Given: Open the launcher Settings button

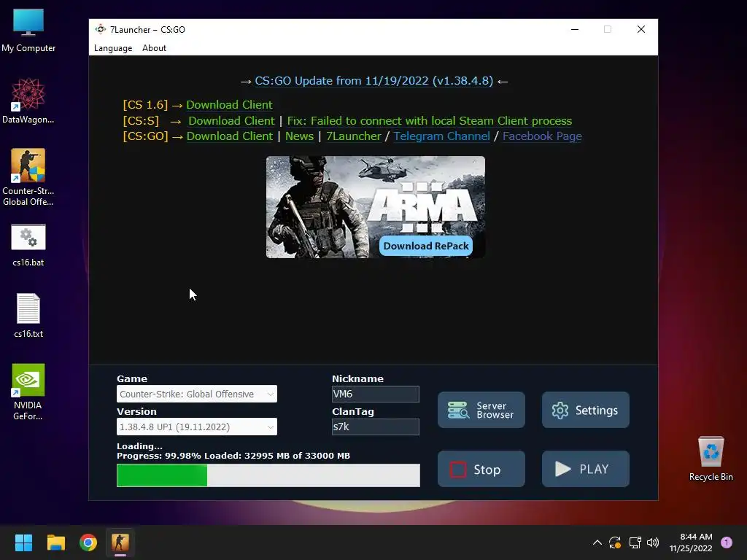Looking at the screenshot, I should tap(586, 410).
